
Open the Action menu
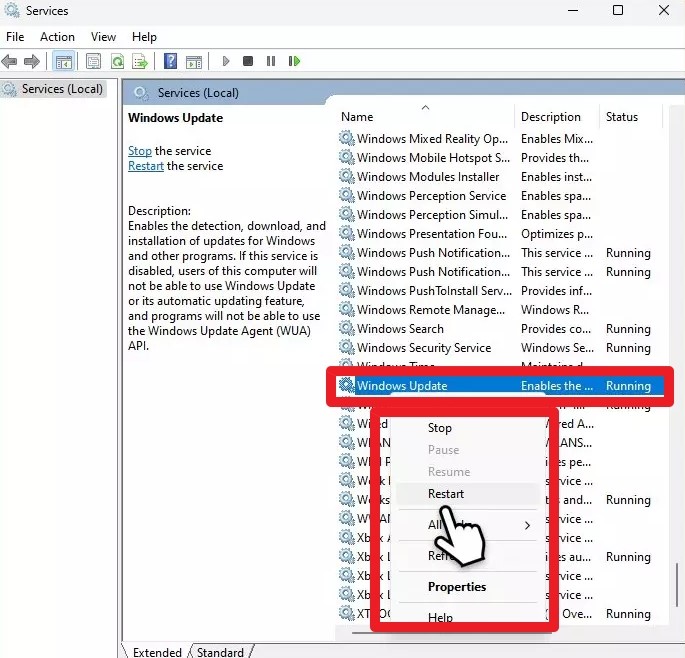click(57, 37)
